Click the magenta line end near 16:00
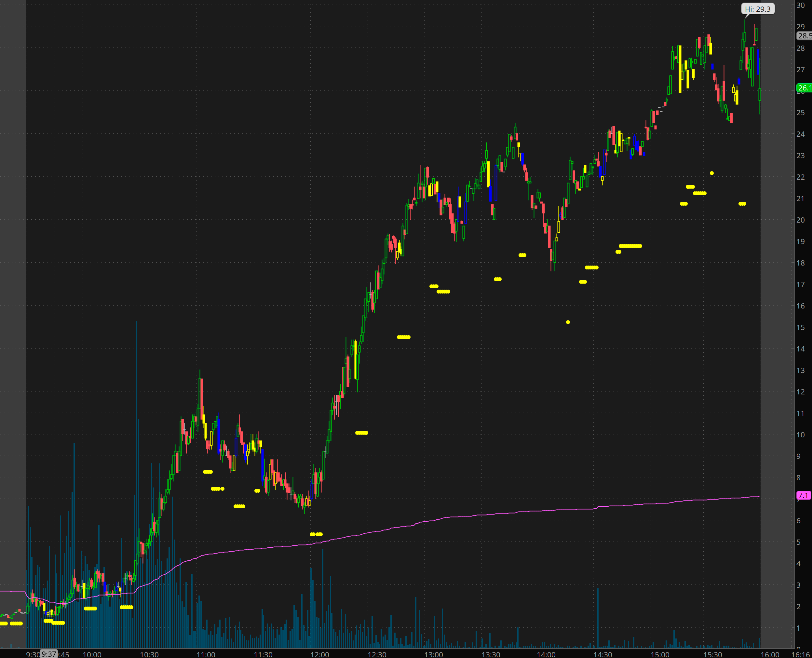 [x=758, y=497]
